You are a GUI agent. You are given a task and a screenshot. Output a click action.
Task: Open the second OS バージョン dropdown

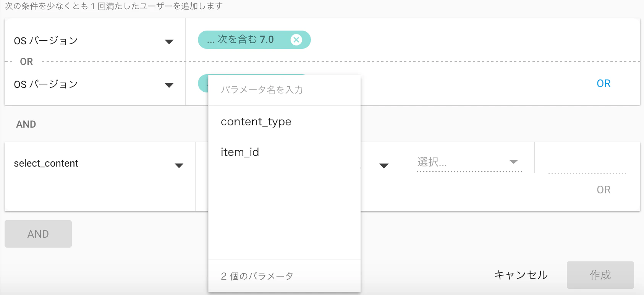94,84
